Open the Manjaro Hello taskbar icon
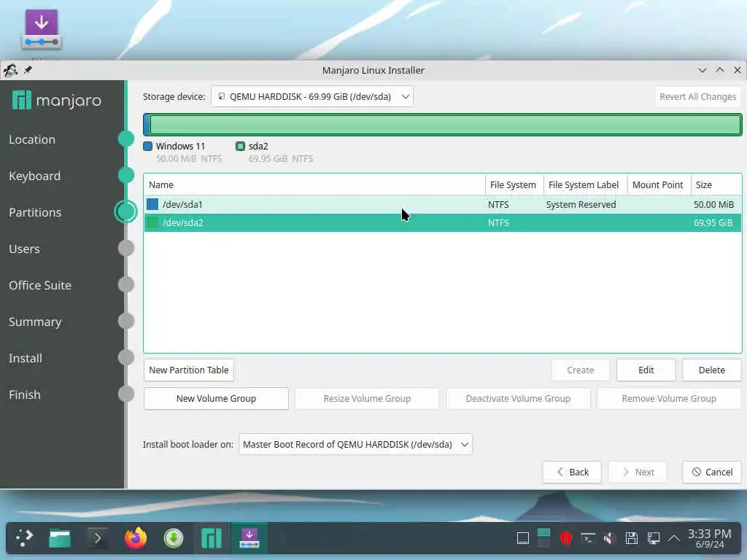This screenshot has height=560, width=747. pyautogui.click(x=212, y=539)
